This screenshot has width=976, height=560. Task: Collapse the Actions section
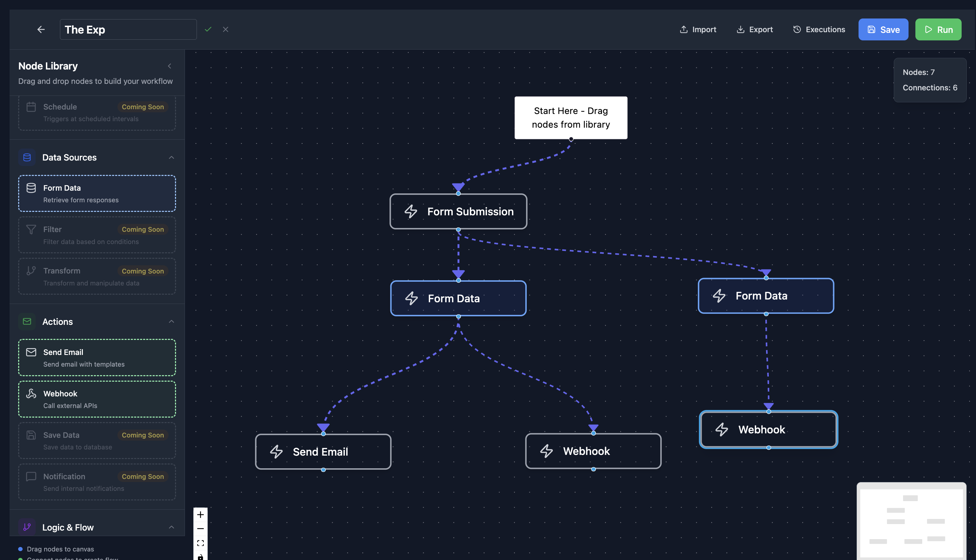172,321
